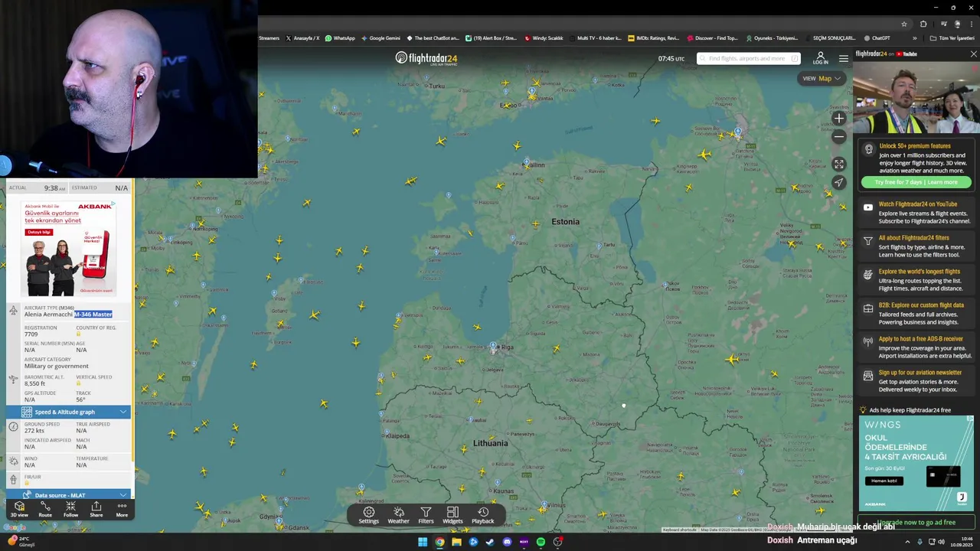Viewport: 980px width, 551px height.
Task: Open Discord from the taskbar
Action: coord(507,542)
